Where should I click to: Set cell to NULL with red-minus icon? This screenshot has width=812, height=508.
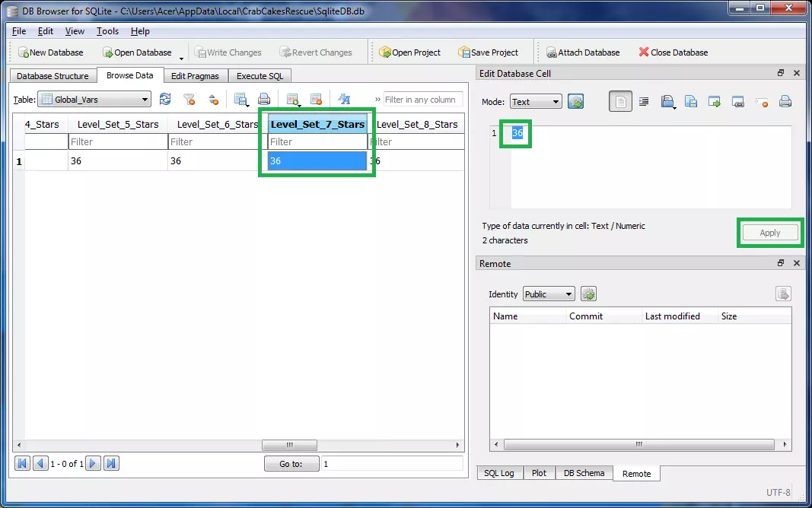coord(762,102)
